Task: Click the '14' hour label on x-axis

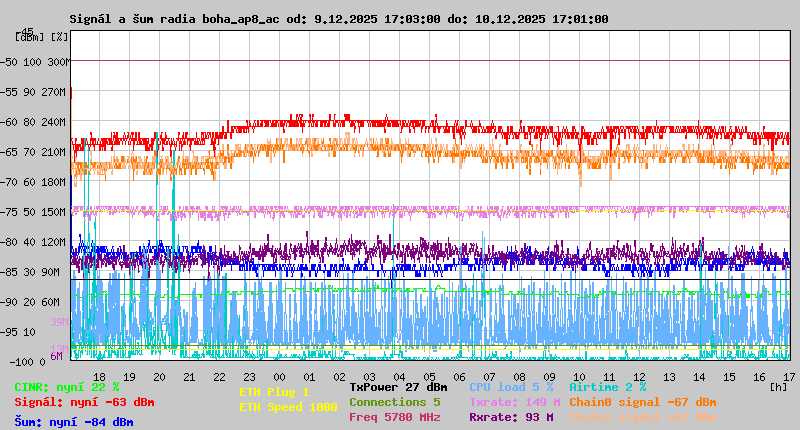Action: [x=699, y=377]
